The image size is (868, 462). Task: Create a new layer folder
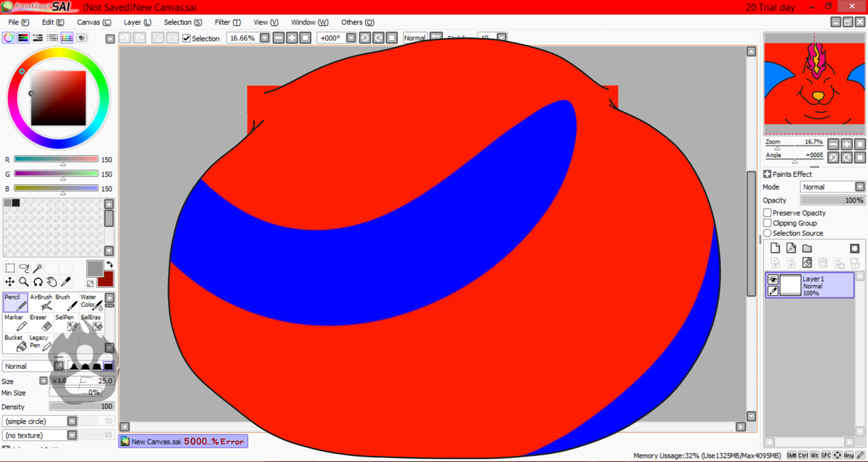807,249
